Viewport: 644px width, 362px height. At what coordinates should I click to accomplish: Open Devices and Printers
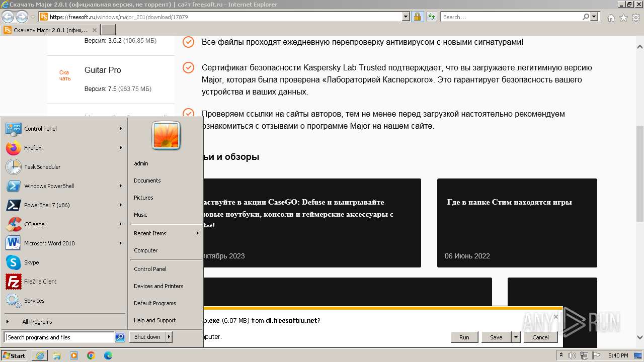158,286
